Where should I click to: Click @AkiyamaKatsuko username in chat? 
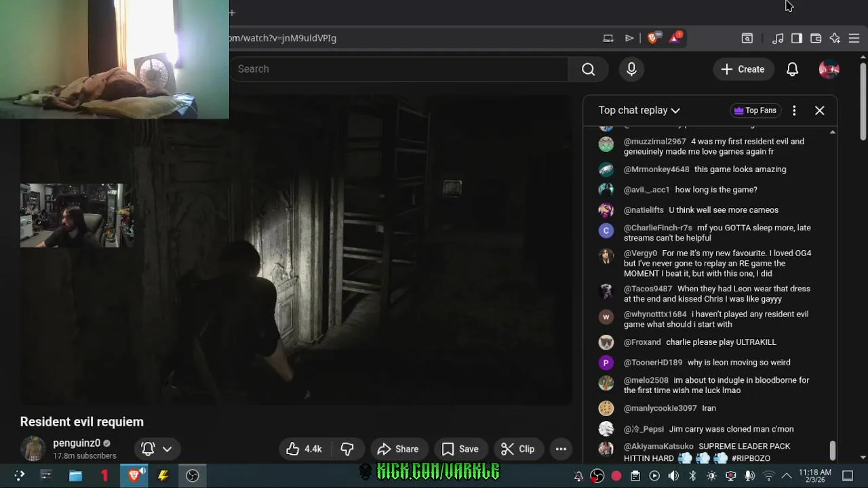click(x=658, y=447)
